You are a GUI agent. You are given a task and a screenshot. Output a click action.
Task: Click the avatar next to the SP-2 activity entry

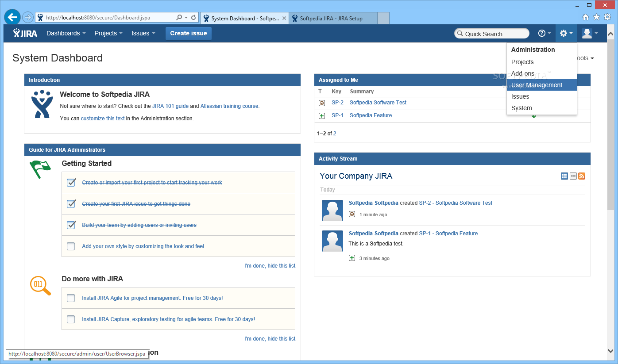(332, 211)
